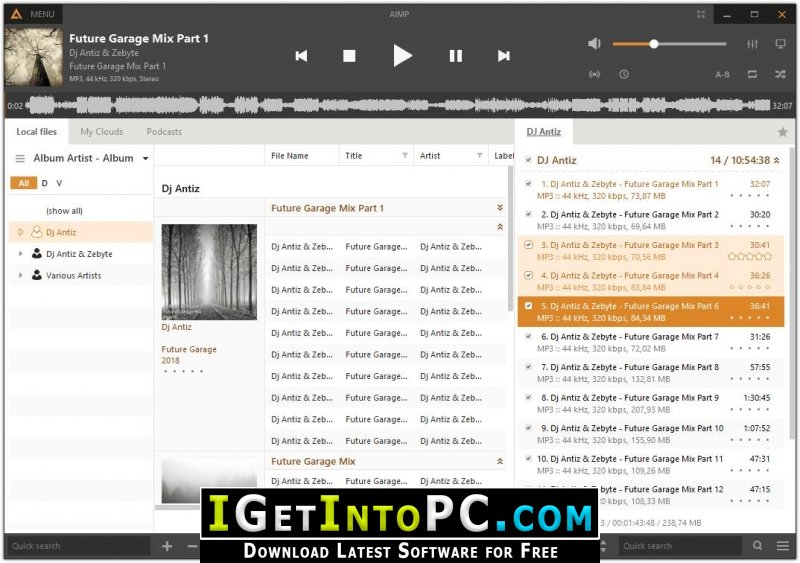
Task: Expand the Various Artists node
Action: pyautogui.click(x=20, y=275)
